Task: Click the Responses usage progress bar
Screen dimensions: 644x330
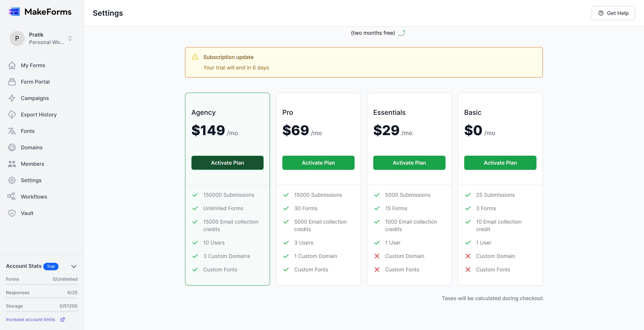Action: pos(42,298)
